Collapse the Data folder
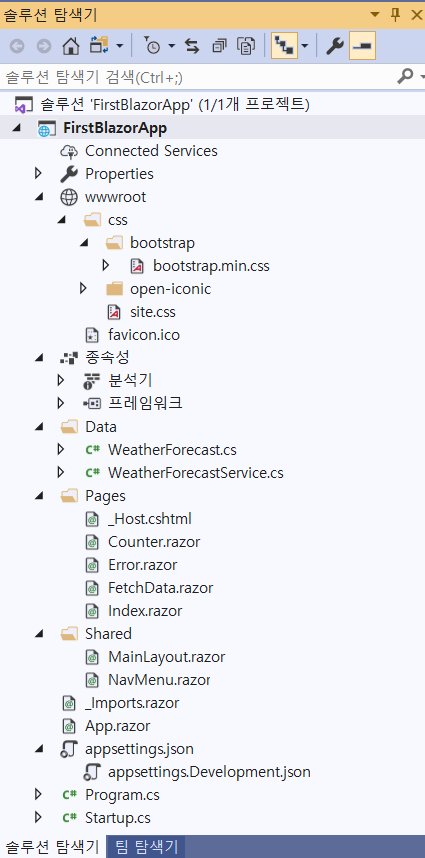 click(x=38, y=427)
